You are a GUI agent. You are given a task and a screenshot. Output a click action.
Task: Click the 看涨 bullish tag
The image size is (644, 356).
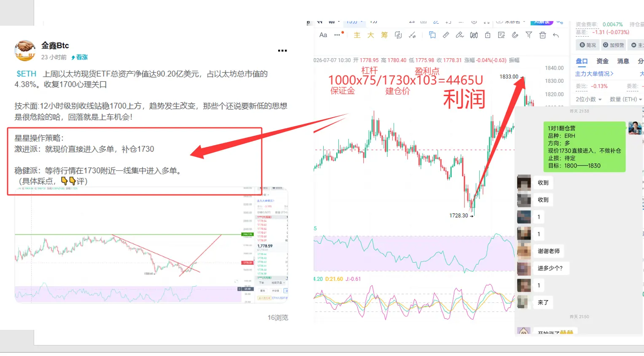[x=80, y=57]
